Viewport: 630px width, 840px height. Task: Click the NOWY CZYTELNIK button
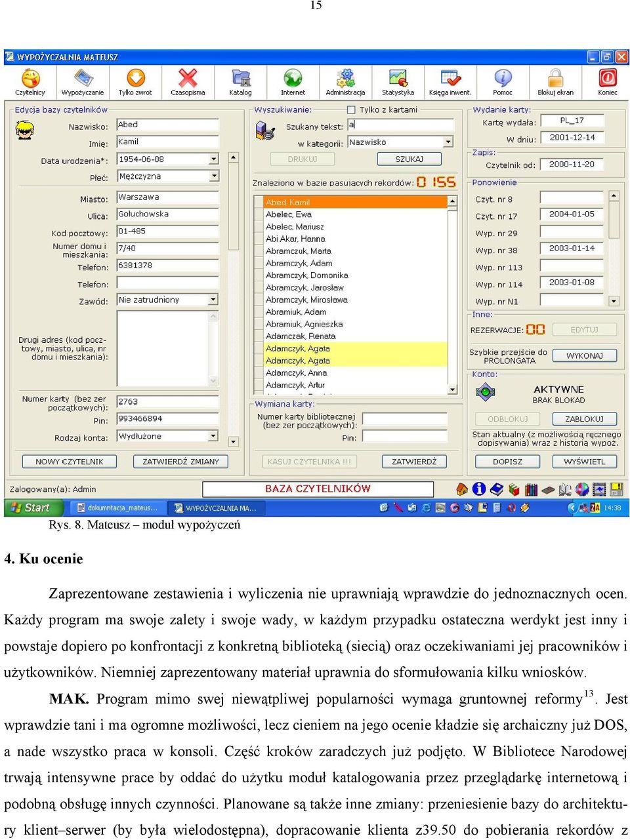pos(70,462)
